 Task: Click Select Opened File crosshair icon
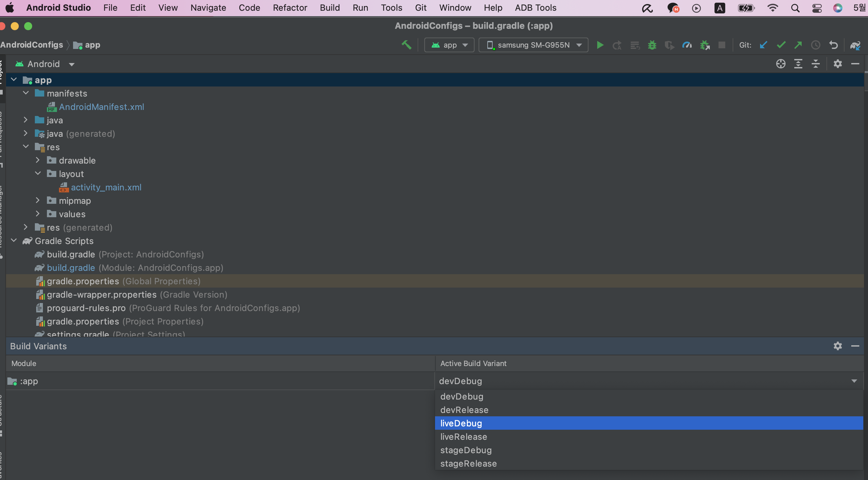point(781,64)
